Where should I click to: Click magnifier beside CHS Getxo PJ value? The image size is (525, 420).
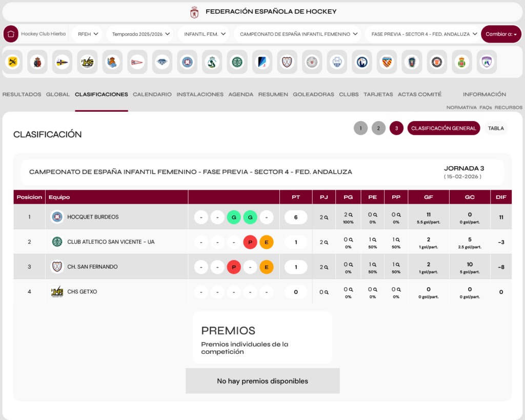tap(326, 292)
